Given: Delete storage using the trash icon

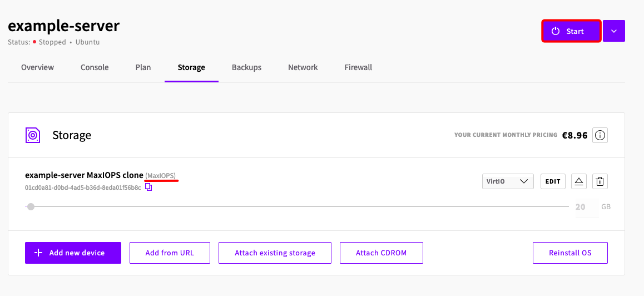Looking at the screenshot, I should click(x=600, y=181).
